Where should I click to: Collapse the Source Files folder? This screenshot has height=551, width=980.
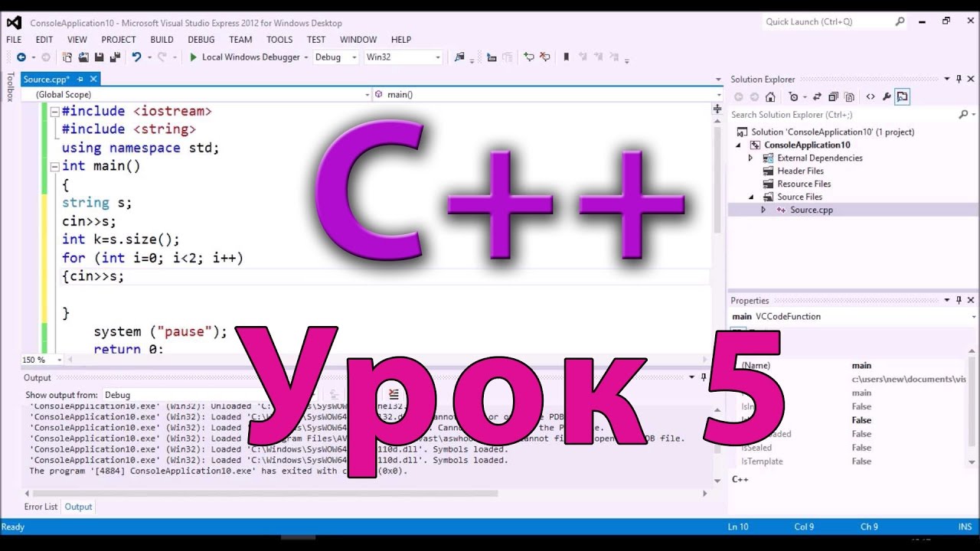point(751,197)
